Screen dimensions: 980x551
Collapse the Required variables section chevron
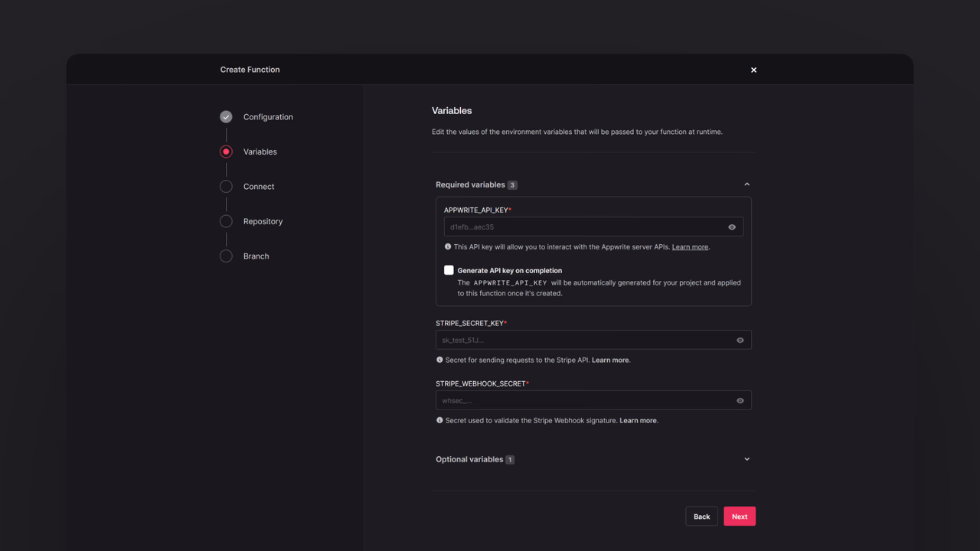pos(747,184)
